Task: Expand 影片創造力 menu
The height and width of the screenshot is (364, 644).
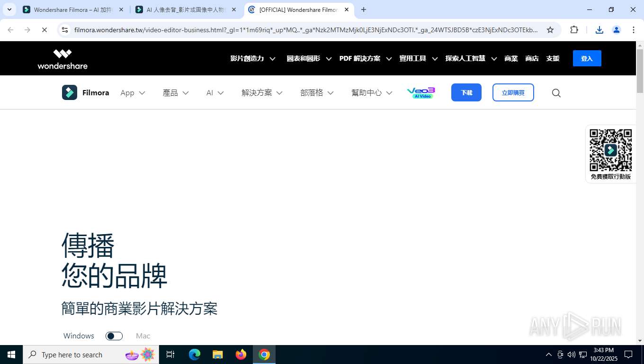Action: (253, 59)
